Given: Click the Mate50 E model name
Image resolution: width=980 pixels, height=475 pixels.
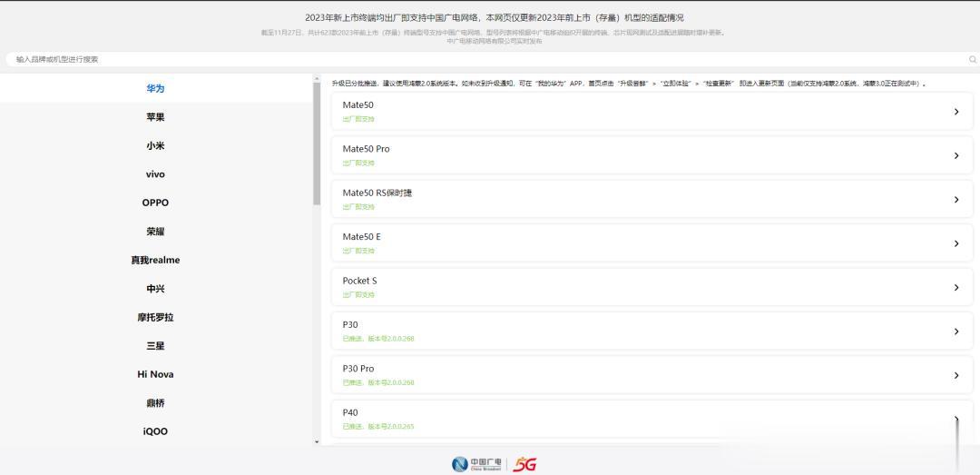Looking at the screenshot, I should (x=362, y=236).
